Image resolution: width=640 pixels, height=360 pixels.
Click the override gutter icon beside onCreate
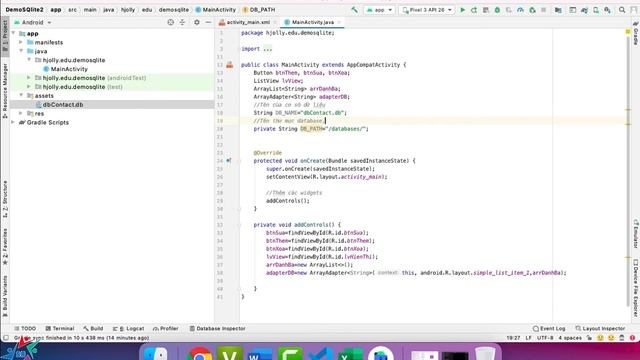[229, 161]
